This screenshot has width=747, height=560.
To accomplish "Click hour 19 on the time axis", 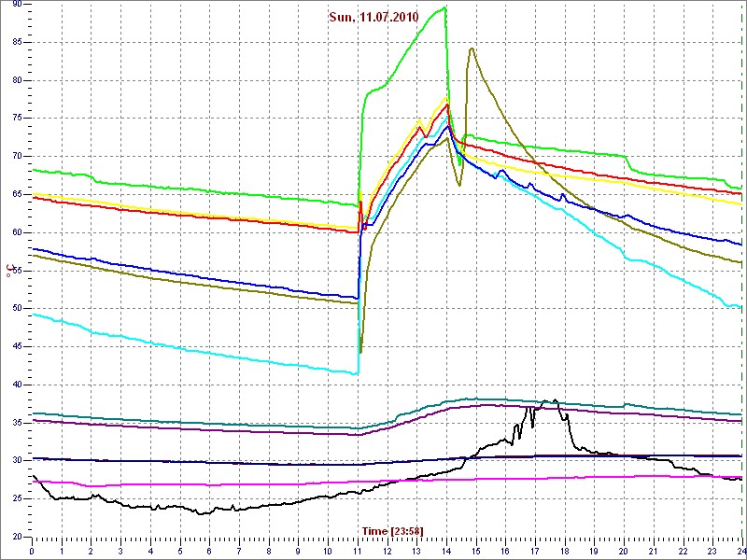I will point(594,551).
